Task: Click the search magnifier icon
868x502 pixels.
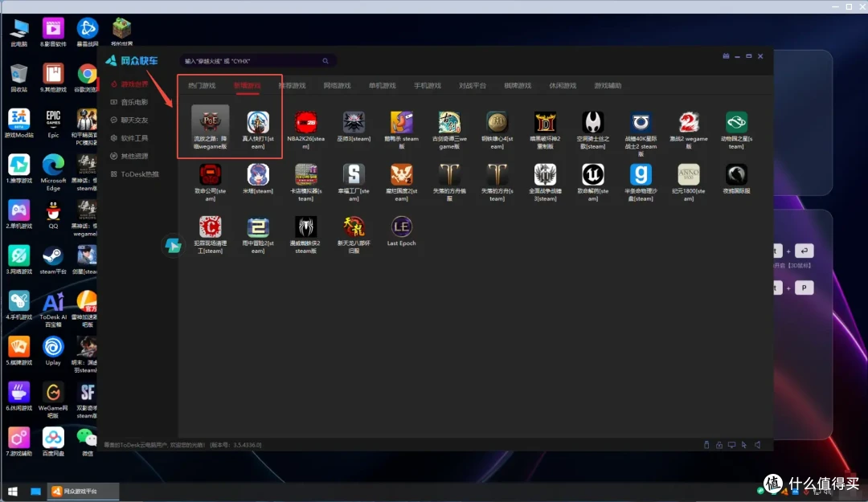Action: coord(325,61)
